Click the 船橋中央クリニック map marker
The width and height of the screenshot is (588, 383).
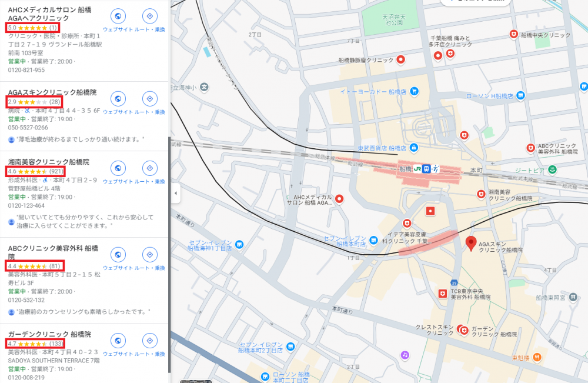point(513,35)
